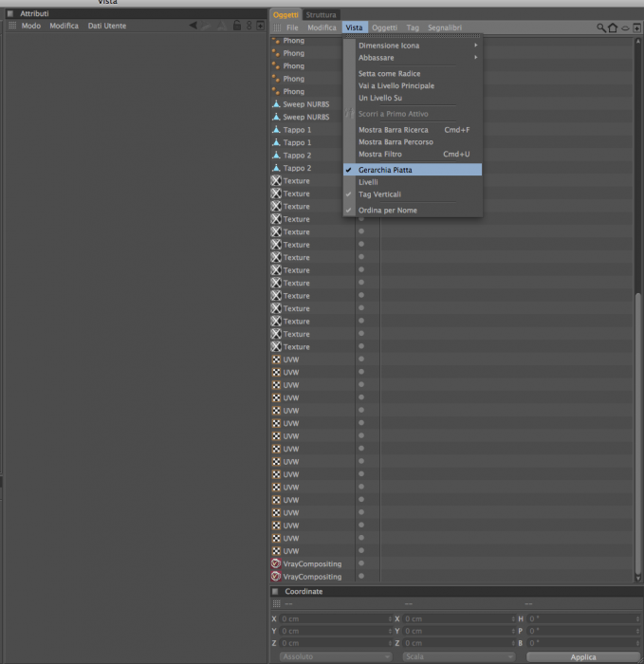The image size is (644, 664).
Task: Open the Oggetti menu next to Vista
Action: [x=384, y=28]
